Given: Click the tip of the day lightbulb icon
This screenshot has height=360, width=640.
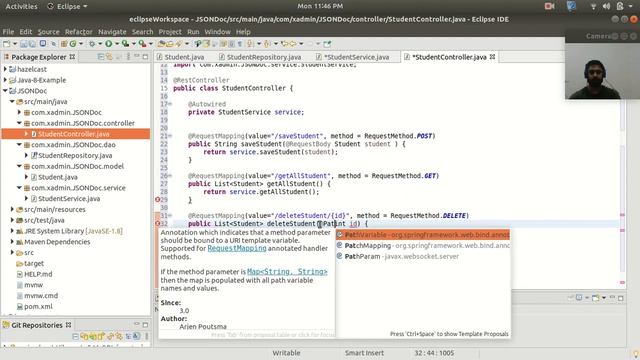Looking at the screenshot, I should (x=636, y=353).
